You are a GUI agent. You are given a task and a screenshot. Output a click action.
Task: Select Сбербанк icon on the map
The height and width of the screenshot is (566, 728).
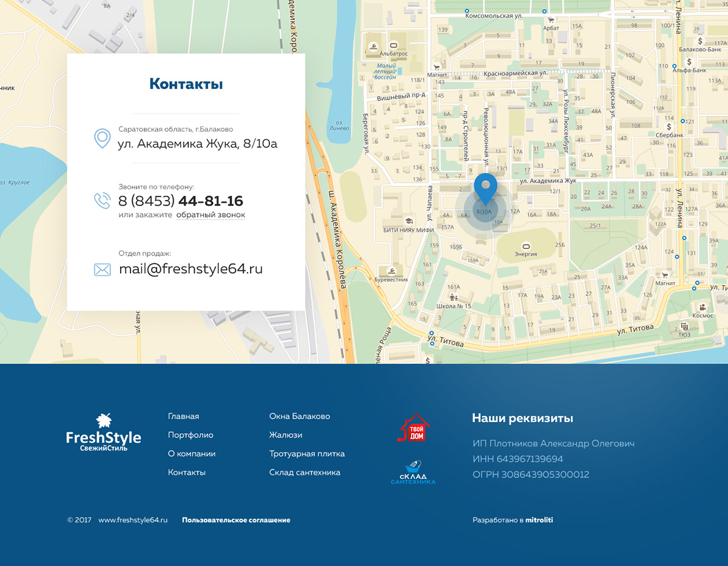669,127
